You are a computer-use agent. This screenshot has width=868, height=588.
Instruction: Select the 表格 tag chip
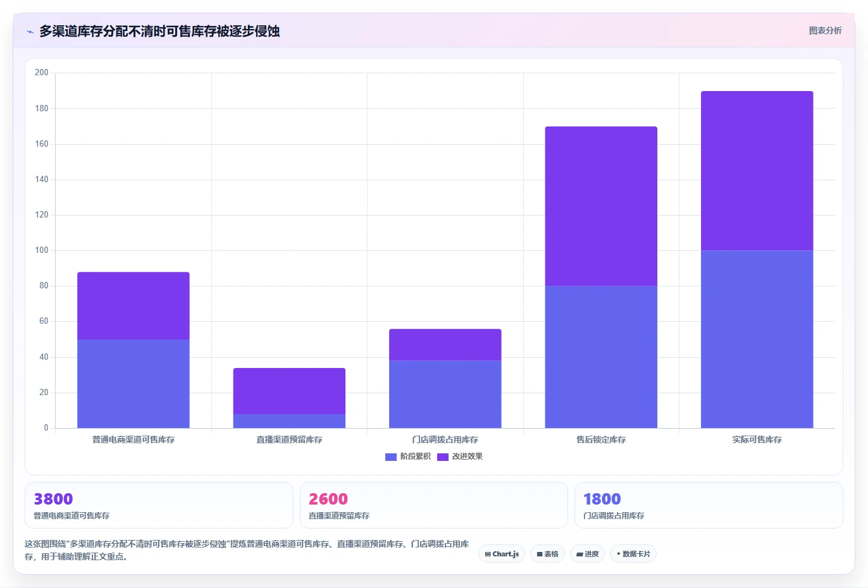coord(547,554)
